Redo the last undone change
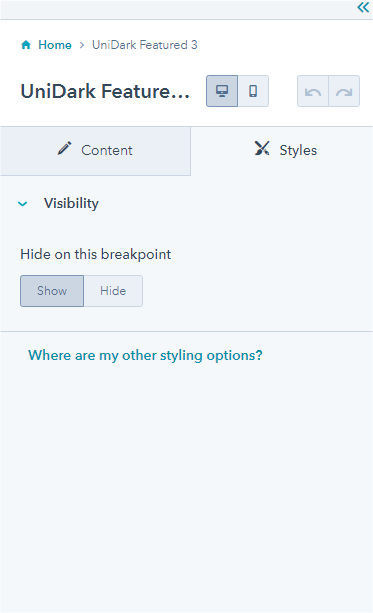The width and height of the screenshot is (373, 613). tap(344, 91)
